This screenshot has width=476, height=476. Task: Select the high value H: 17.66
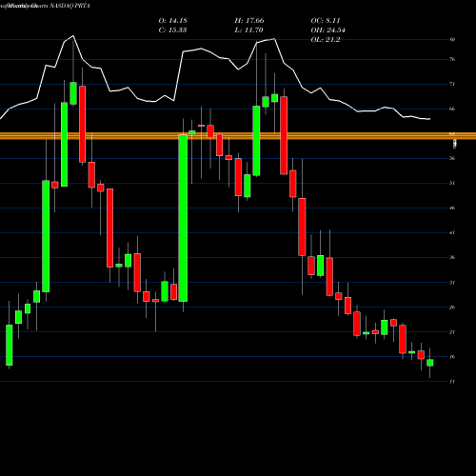pyautogui.click(x=249, y=21)
